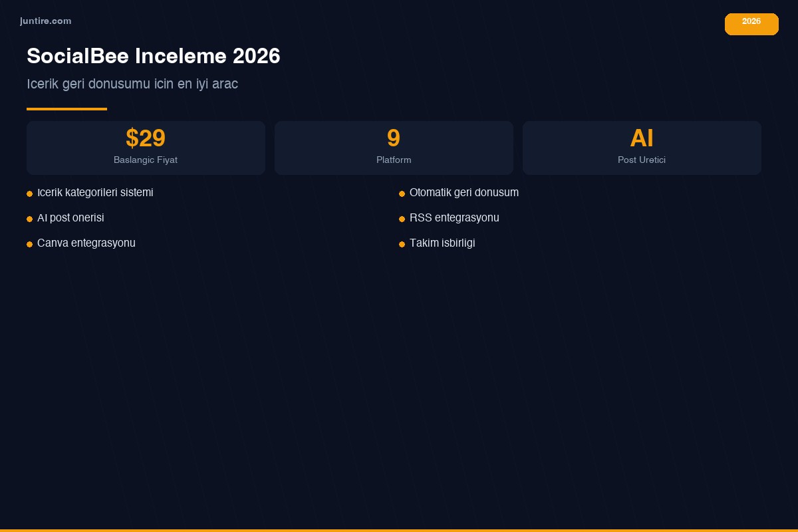Click the 'Baslangic Fiyat' label

coord(146,160)
